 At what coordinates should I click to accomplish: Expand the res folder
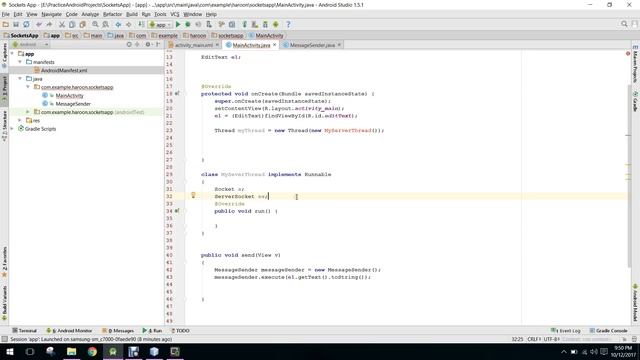pos(20,120)
